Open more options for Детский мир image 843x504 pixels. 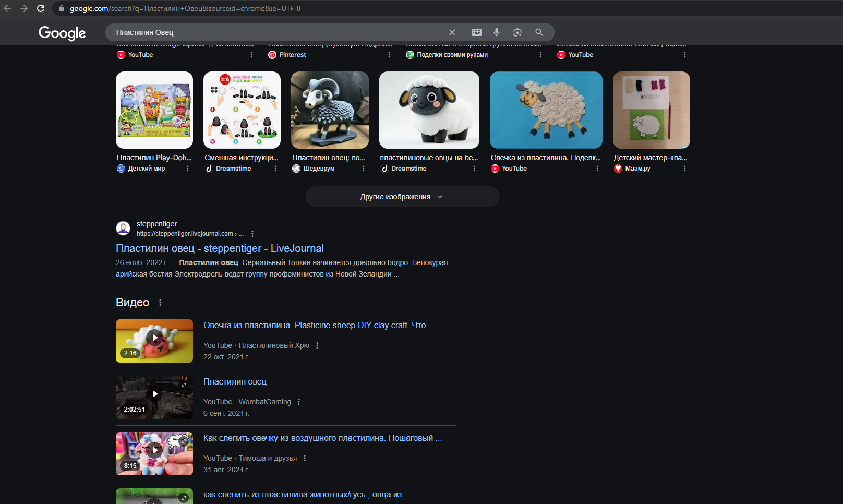pyautogui.click(x=188, y=169)
